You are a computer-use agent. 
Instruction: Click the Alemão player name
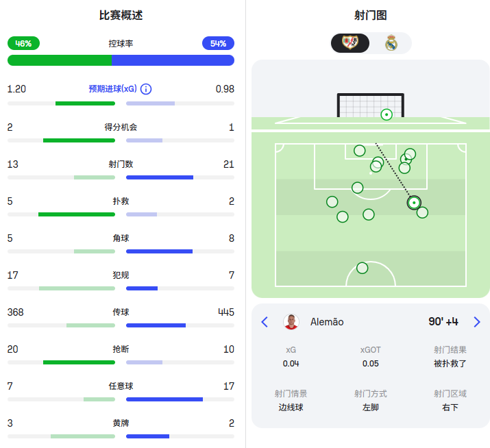327,322
